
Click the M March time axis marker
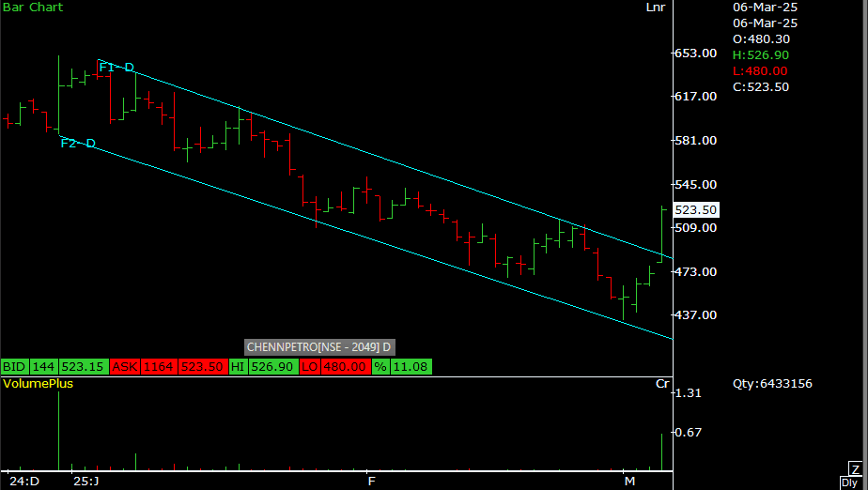click(x=629, y=482)
